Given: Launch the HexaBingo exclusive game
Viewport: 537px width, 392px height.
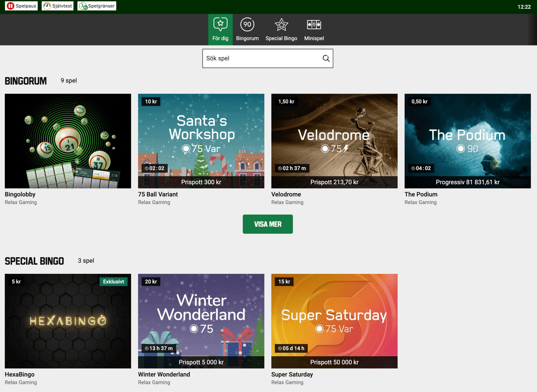Looking at the screenshot, I should tap(68, 320).
